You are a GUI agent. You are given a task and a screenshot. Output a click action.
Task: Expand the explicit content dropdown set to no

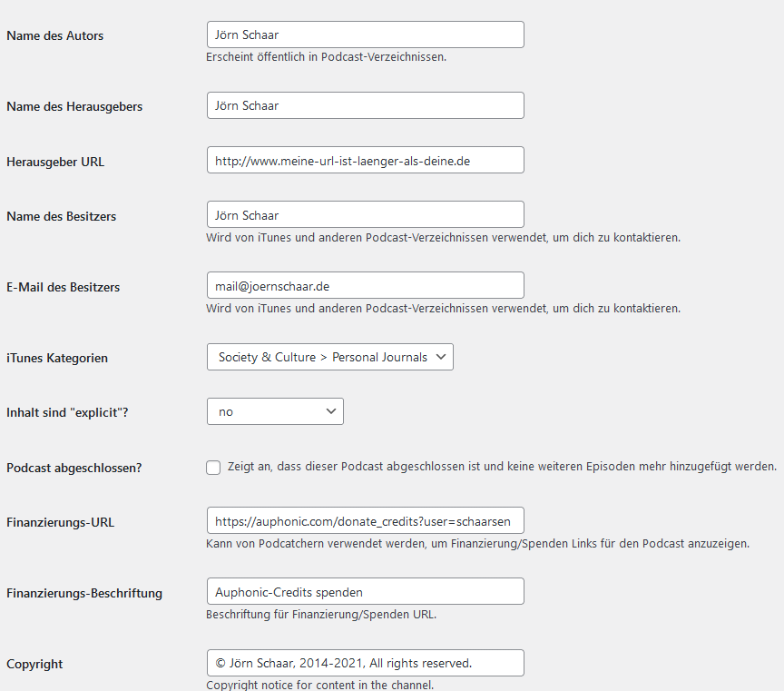[275, 411]
